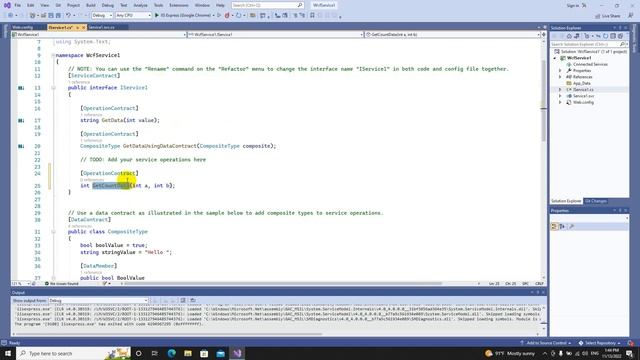Select the WcfService1 project node

pos(578,58)
